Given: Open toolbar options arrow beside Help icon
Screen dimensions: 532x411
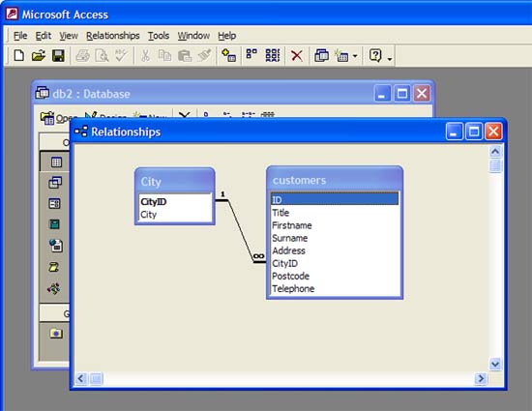Looking at the screenshot, I should point(390,59).
